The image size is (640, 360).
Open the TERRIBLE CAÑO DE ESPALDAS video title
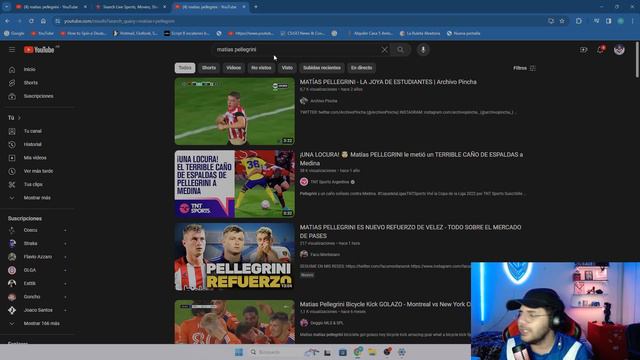(411, 159)
